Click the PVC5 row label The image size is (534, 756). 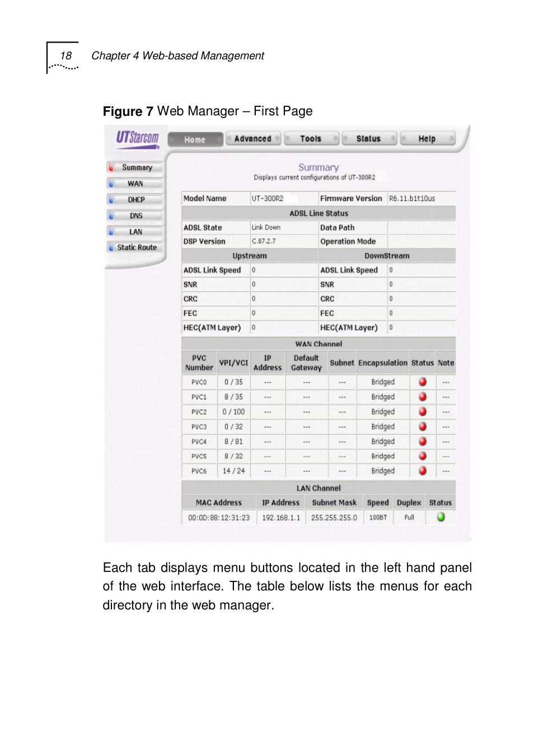[199, 457]
